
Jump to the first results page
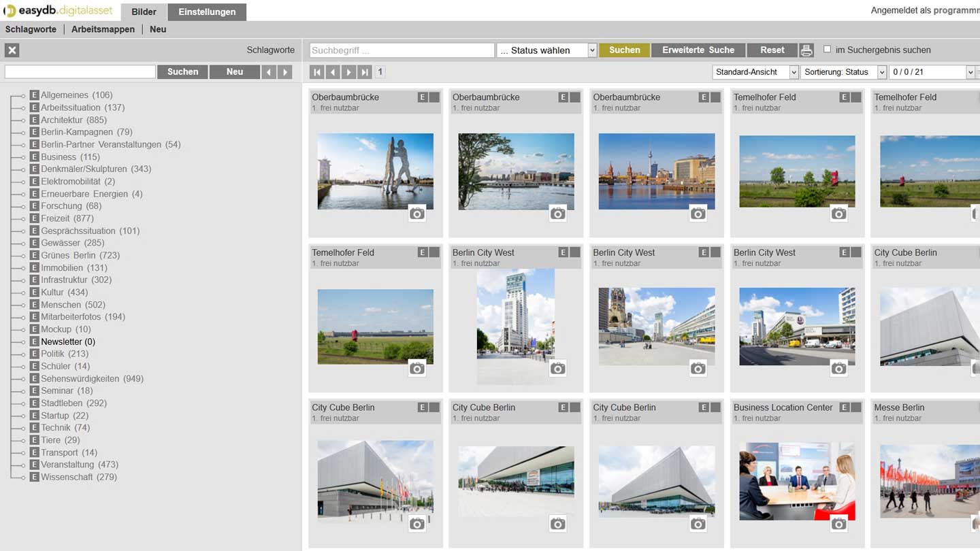[x=317, y=72]
